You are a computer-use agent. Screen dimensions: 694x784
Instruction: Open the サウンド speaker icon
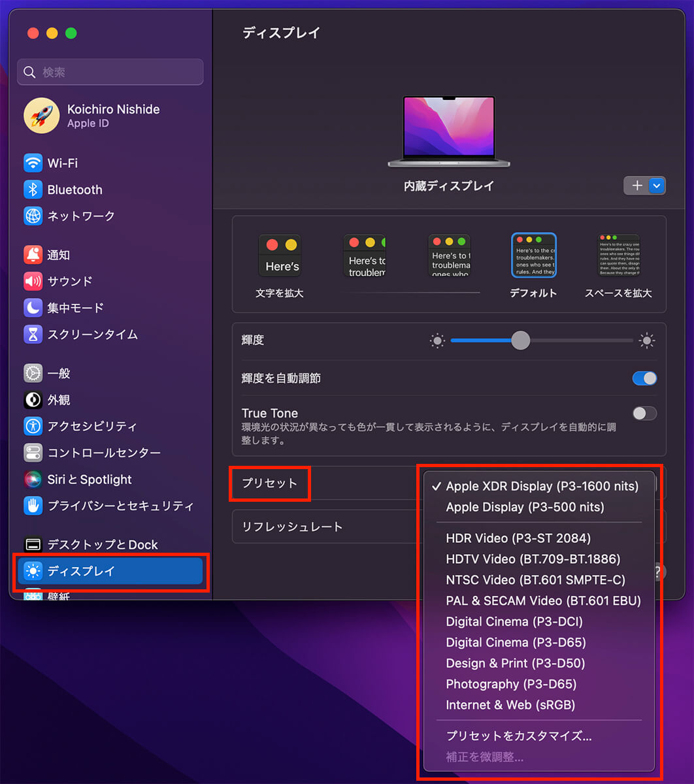click(x=33, y=282)
